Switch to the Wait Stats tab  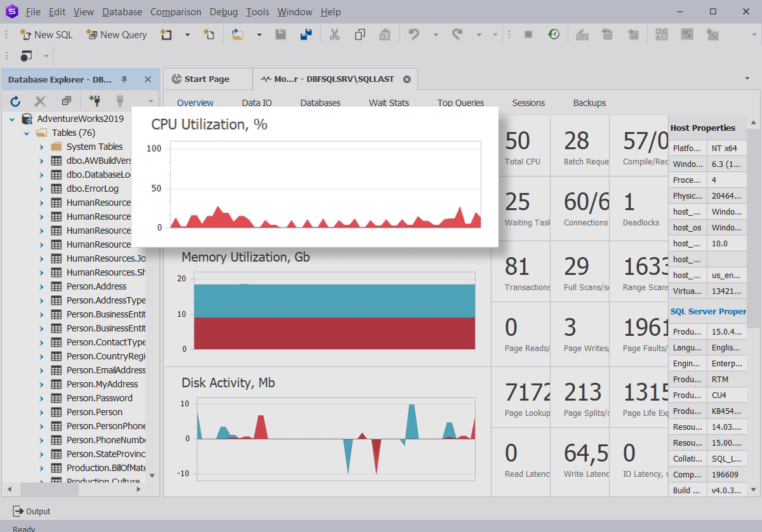pyautogui.click(x=388, y=102)
